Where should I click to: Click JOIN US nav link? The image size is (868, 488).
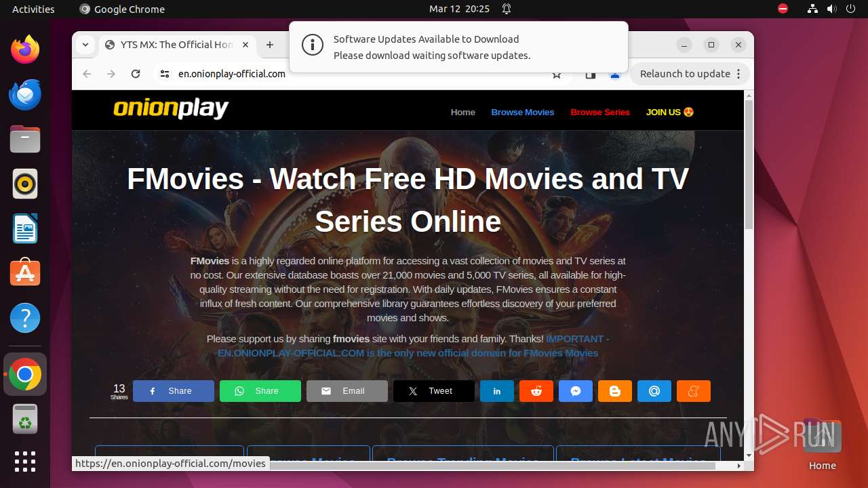(x=670, y=113)
